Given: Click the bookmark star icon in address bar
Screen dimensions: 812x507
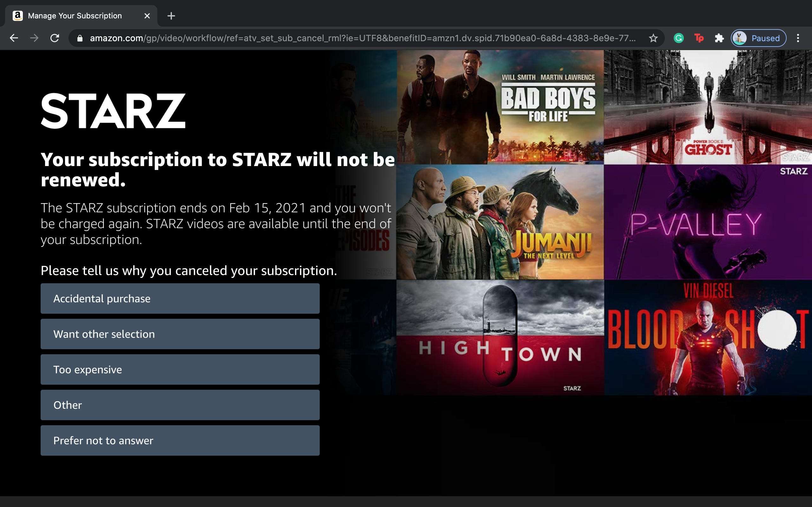Looking at the screenshot, I should coord(654,38).
